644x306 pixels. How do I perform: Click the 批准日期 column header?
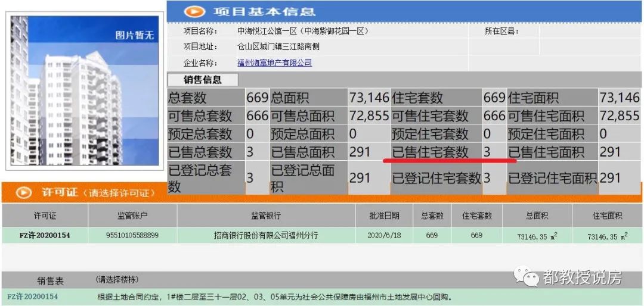(x=383, y=216)
